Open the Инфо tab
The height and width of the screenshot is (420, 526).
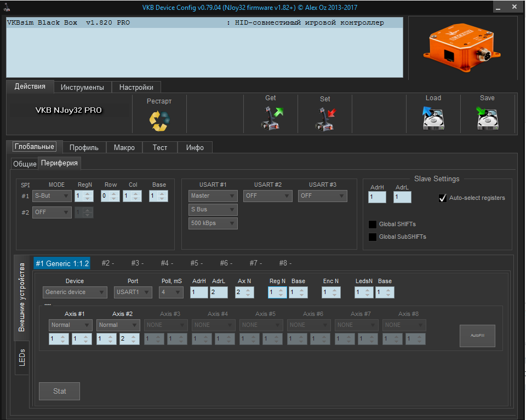click(x=195, y=147)
